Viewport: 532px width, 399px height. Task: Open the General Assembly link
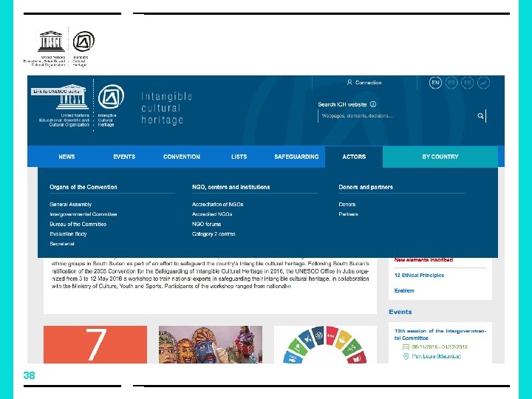71,204
